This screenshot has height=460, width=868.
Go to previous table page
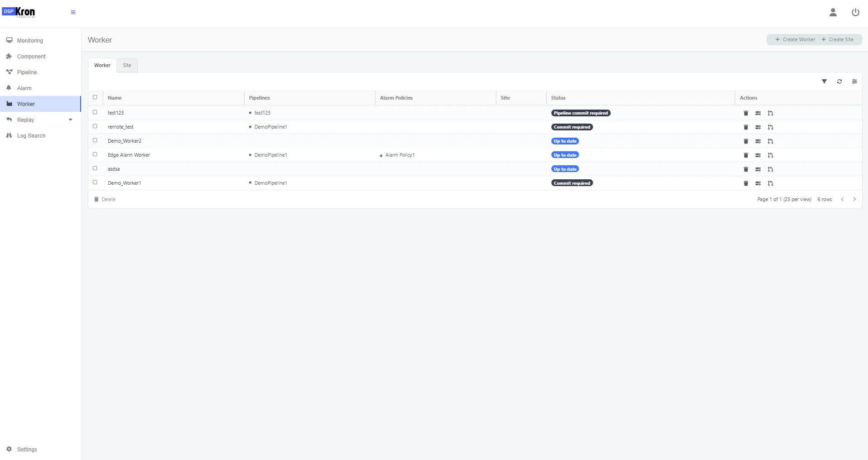pyautogui.click(x=842, y=199)
